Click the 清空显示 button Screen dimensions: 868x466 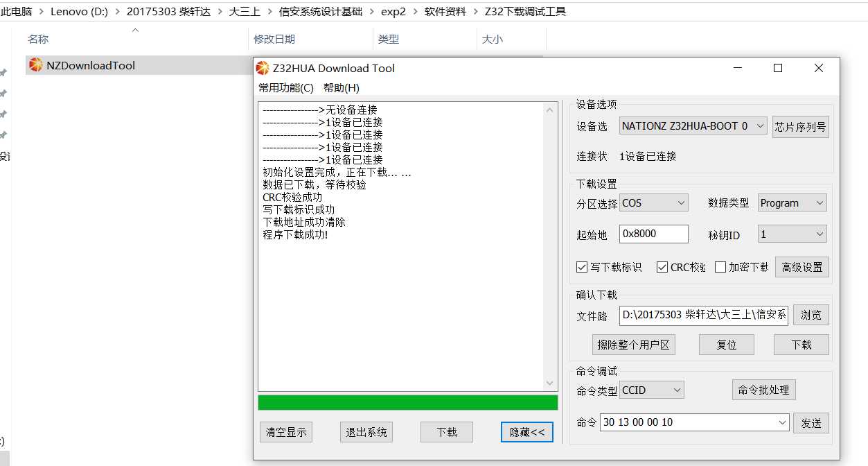(286, 432)
